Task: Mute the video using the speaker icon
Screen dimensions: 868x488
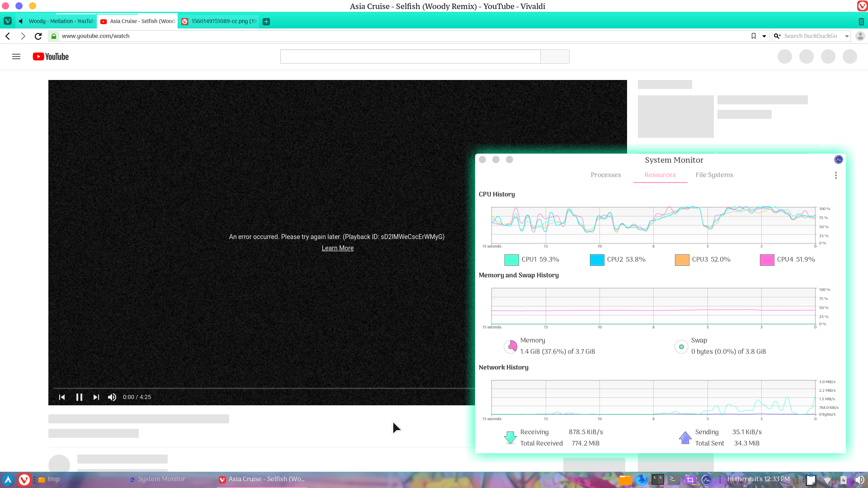Action: [112, 397]
